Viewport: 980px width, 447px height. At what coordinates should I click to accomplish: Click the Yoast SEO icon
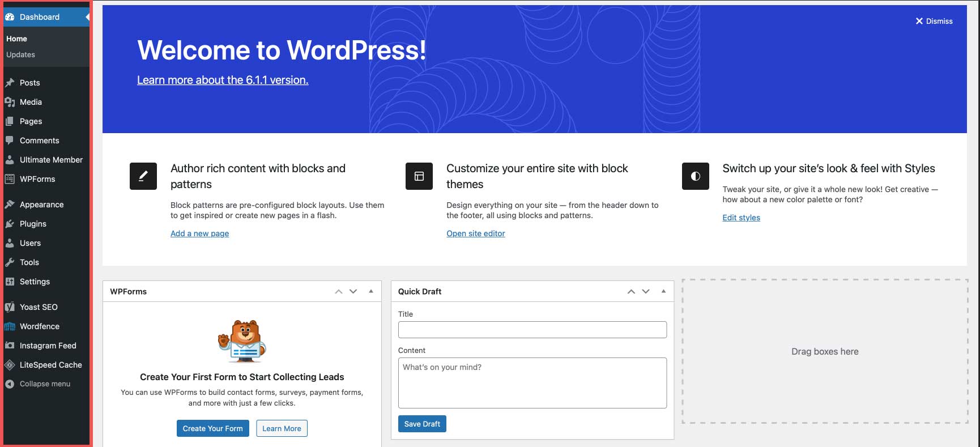[10, 307]
